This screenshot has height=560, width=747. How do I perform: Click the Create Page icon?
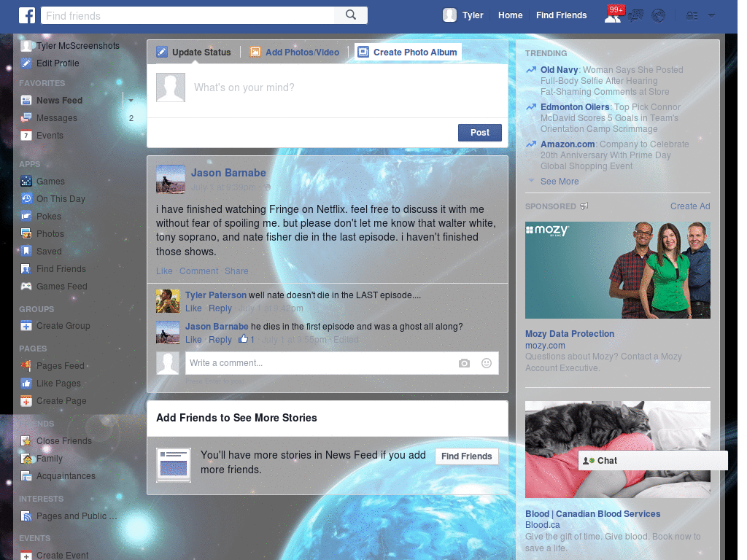click(26, 401)
